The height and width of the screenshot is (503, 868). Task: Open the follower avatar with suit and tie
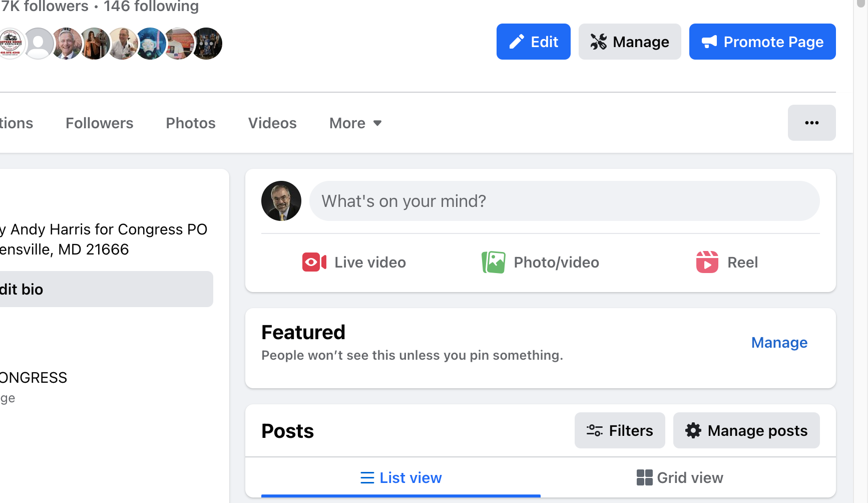[x=67, y=44]
